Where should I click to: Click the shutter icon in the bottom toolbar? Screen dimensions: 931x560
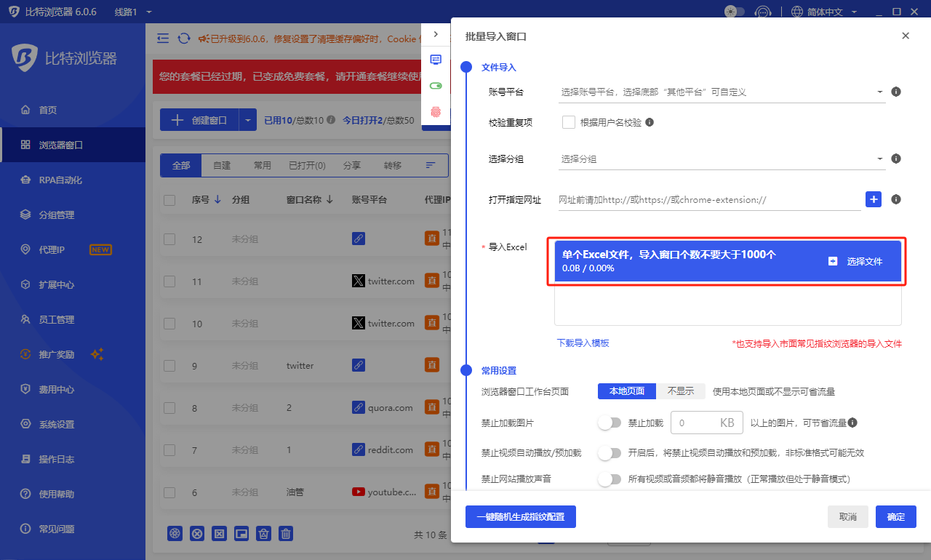[x=175, y=533]
